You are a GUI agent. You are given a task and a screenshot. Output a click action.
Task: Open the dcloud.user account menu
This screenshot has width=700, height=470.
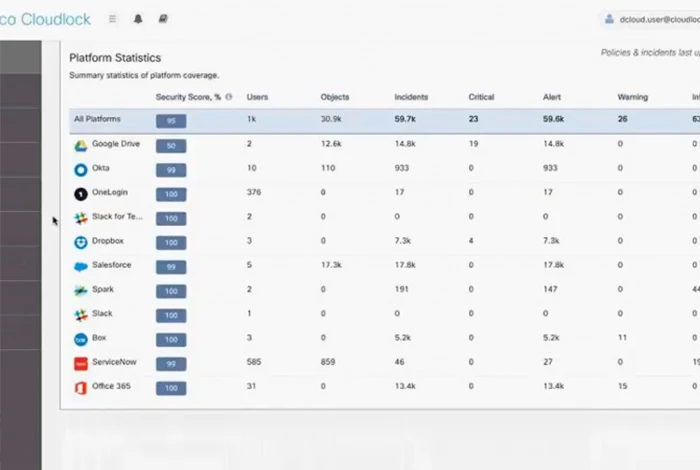(651, 19)
